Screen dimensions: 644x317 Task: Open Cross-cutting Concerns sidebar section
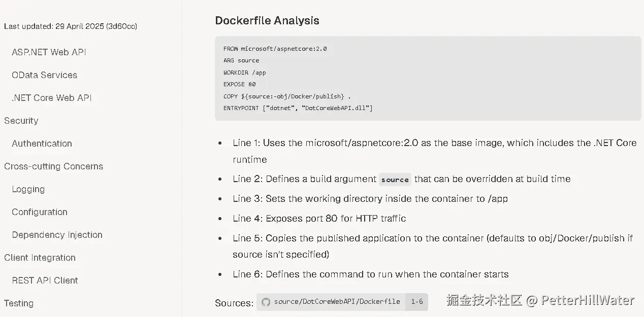click(53, 166)
